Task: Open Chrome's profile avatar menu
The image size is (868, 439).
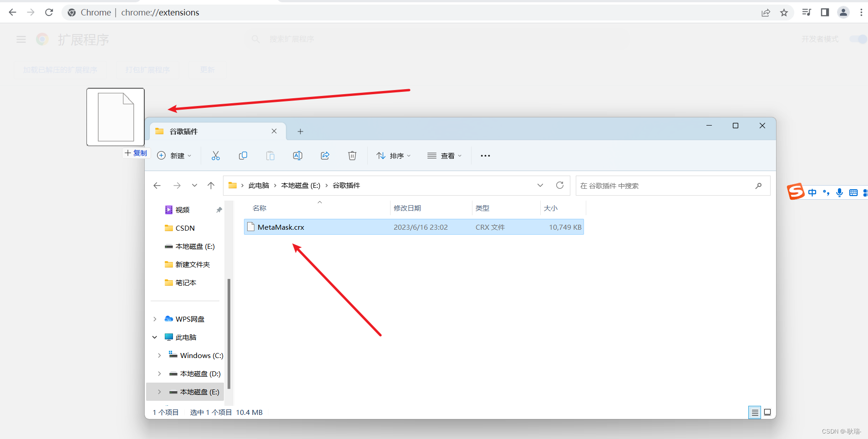Action: pyautogui.click(x=843, y=12)
